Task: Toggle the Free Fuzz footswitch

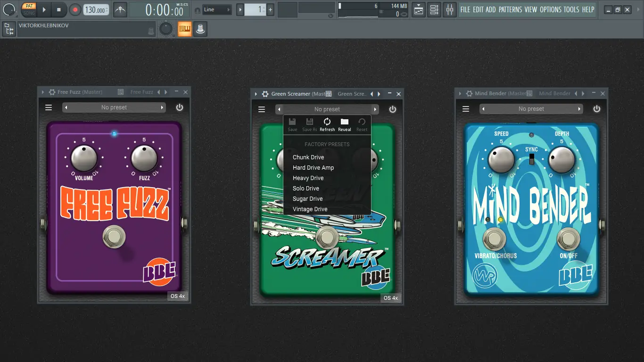Action: pos(114,237)
